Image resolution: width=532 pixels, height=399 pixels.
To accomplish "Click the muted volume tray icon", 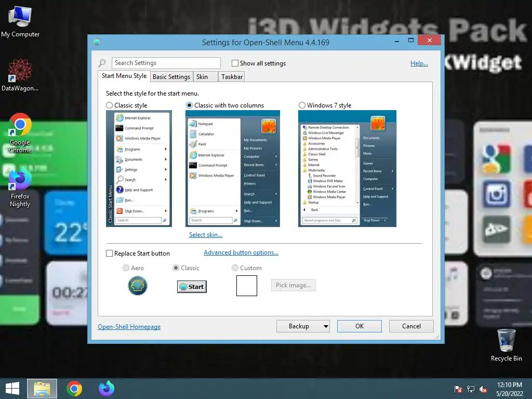I will tap(483, 389).
